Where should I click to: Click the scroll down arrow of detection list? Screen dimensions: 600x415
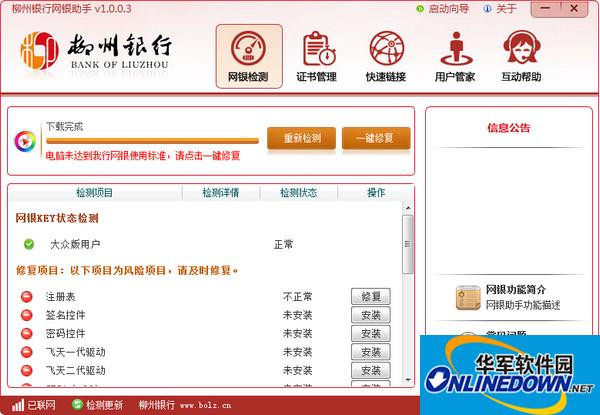(x=408, y=379)
